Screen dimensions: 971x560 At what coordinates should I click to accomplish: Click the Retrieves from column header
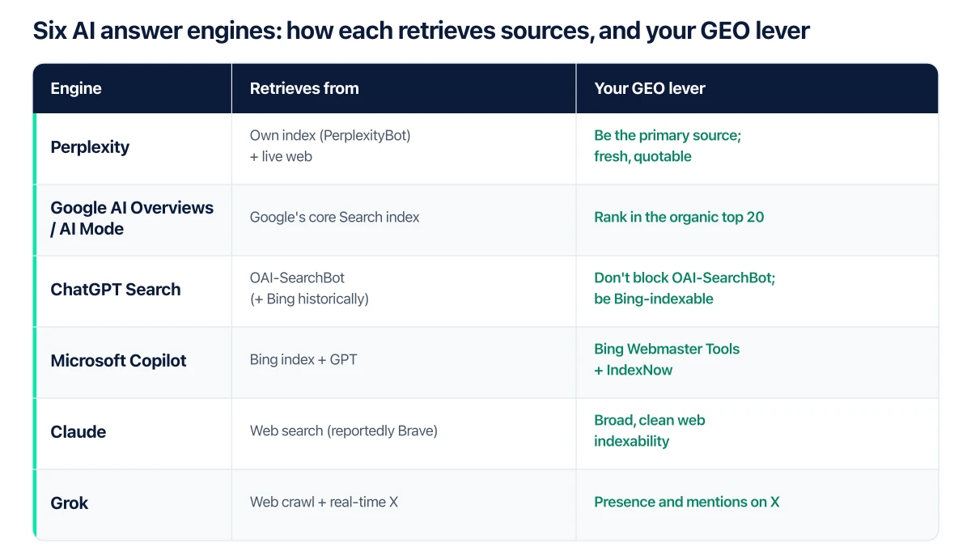304,89
